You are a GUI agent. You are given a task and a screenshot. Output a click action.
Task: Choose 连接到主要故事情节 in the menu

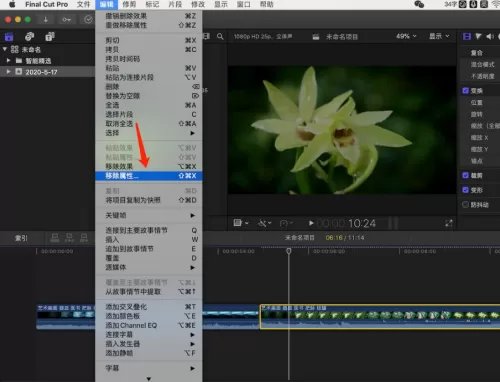pos(149,230)
